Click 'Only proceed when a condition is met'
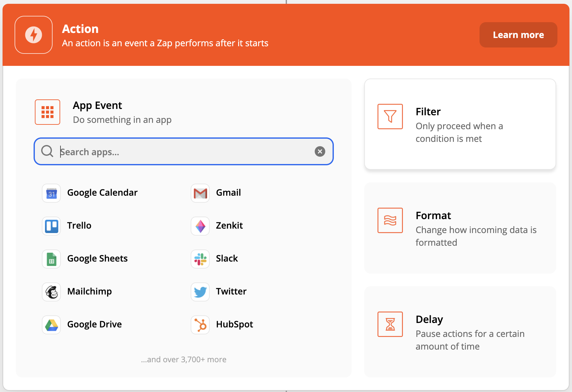Screen dimensions: 572x392 coord(459,132)
